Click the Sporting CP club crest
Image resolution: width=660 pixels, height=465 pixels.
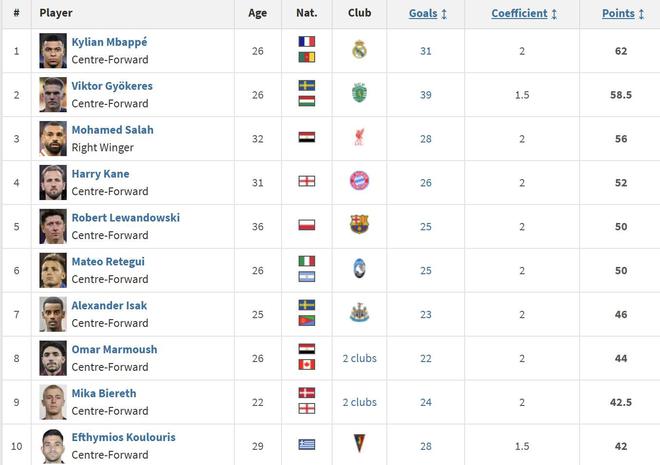tap(360, 94)
